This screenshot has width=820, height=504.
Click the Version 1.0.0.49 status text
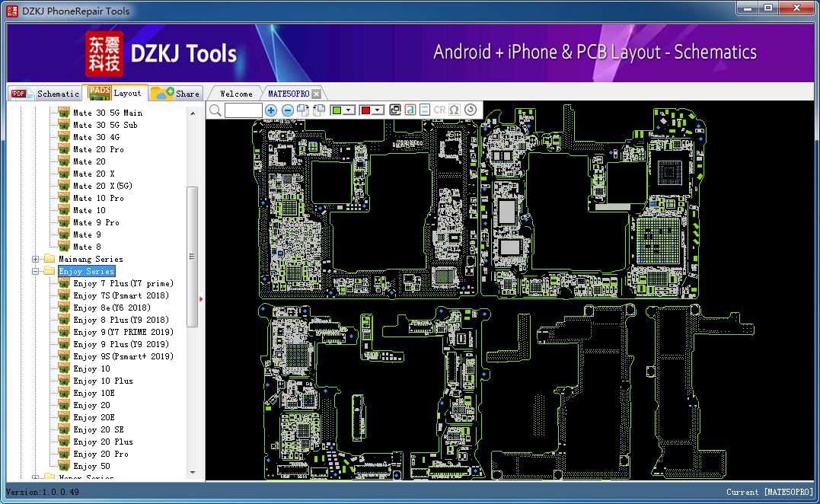click(x=43, y=492)
